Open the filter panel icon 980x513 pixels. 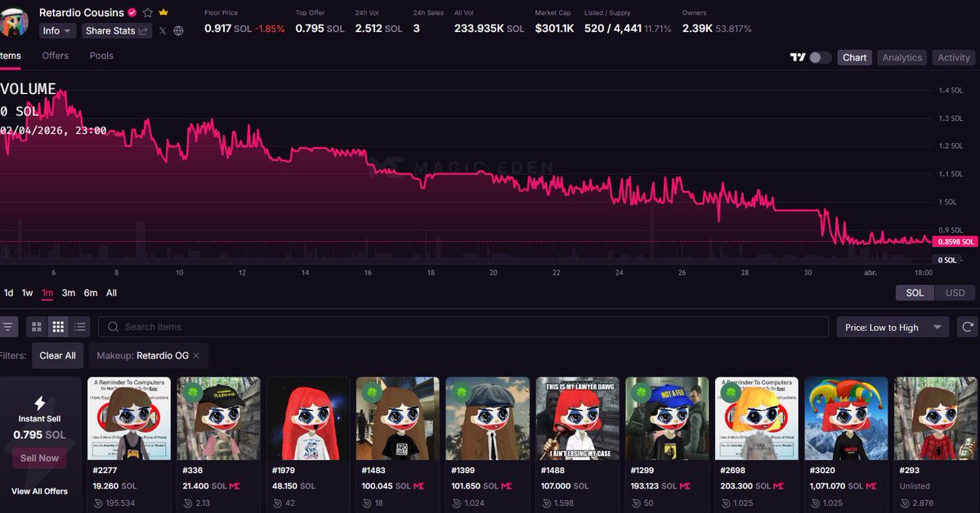pos(7,327)
